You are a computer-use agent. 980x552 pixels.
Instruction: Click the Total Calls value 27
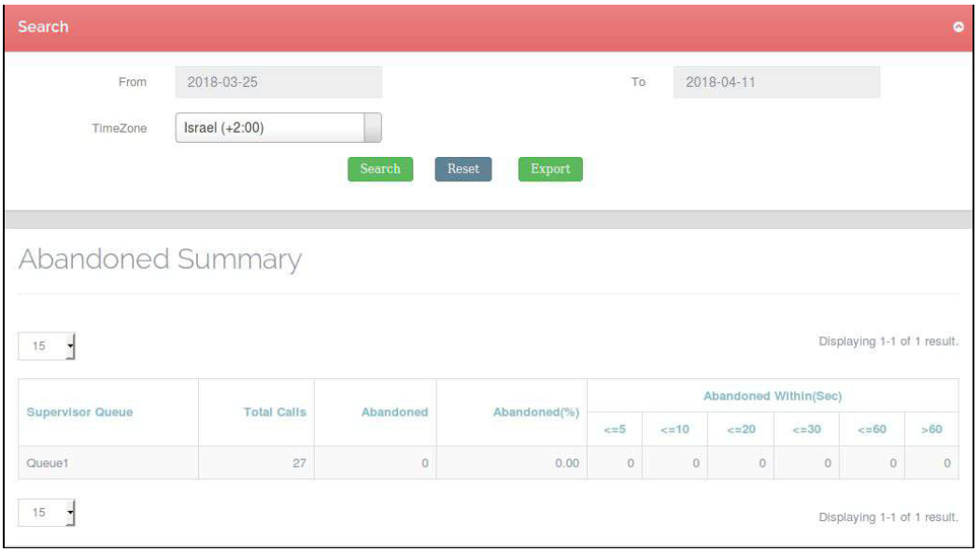[299, 463]
